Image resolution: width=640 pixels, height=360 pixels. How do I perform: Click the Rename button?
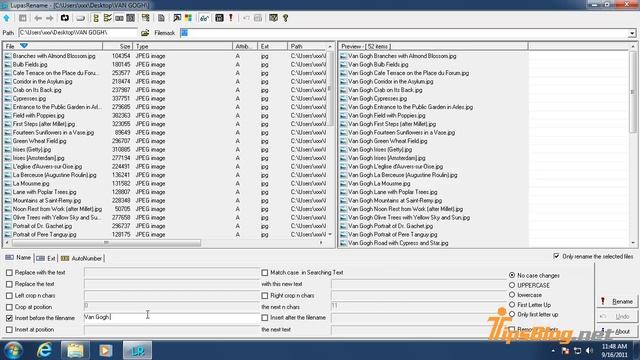(x=617, y=302)
